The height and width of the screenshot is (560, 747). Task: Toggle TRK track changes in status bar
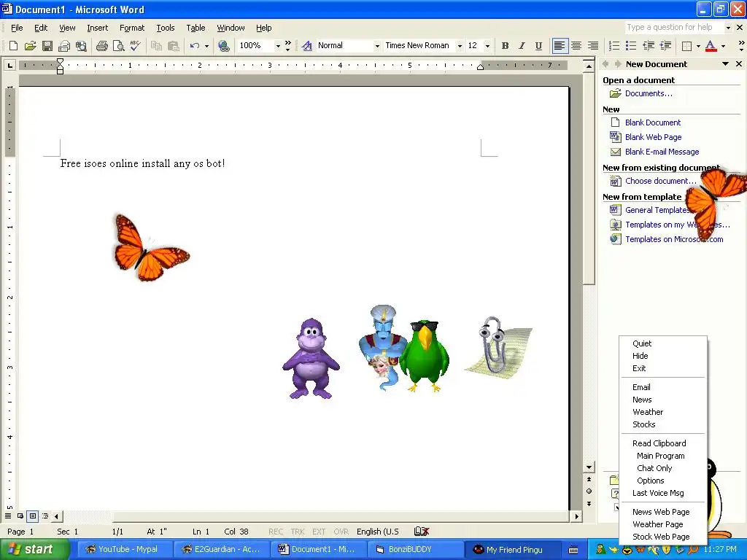(x=298, y=532)
